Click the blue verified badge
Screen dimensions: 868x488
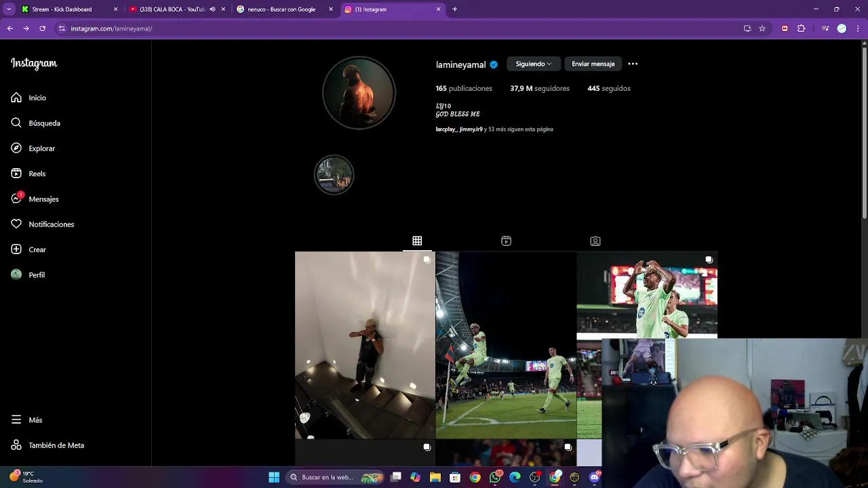[494, 64]
